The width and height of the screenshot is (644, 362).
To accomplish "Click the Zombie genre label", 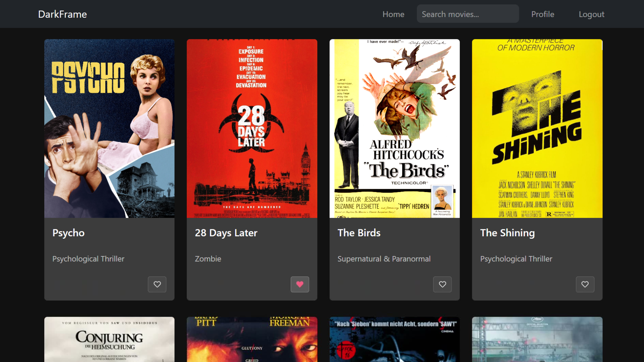I will click(208, 259).
